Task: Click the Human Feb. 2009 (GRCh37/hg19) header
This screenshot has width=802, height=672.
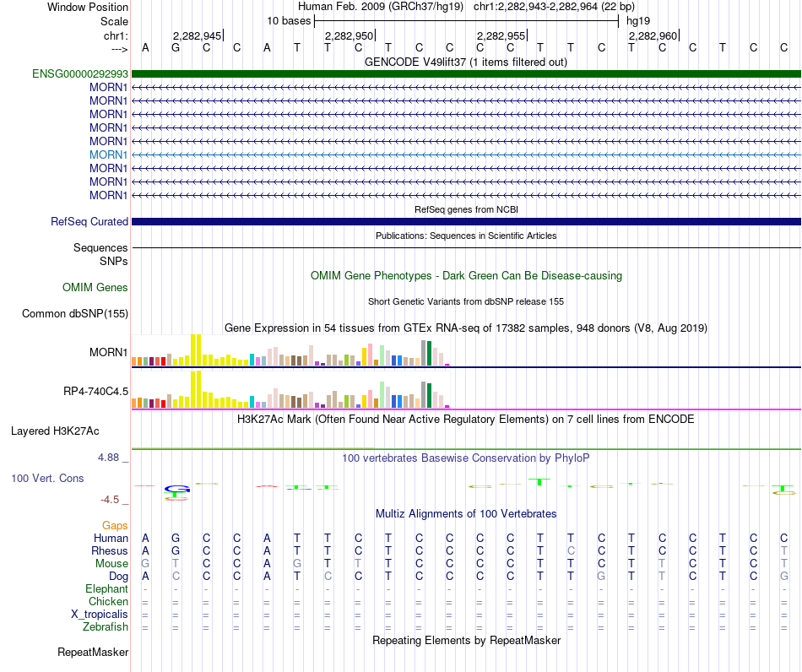Action: [x=381, y=7]
